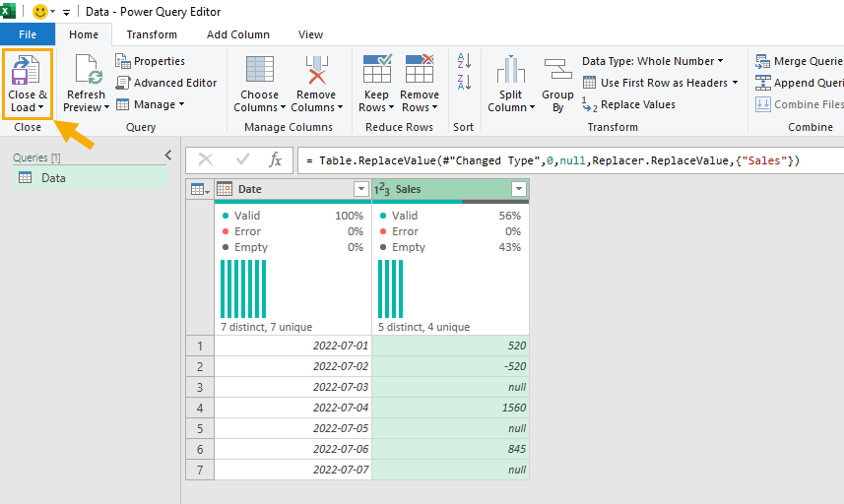Viewport: 844px width, 504px height.
Task: Cancel the formula with the X icon
Action: click(x=206, y=159)
